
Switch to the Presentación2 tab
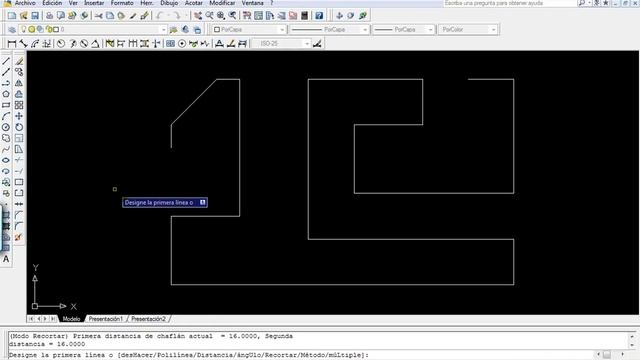click(x=148, y=319)
